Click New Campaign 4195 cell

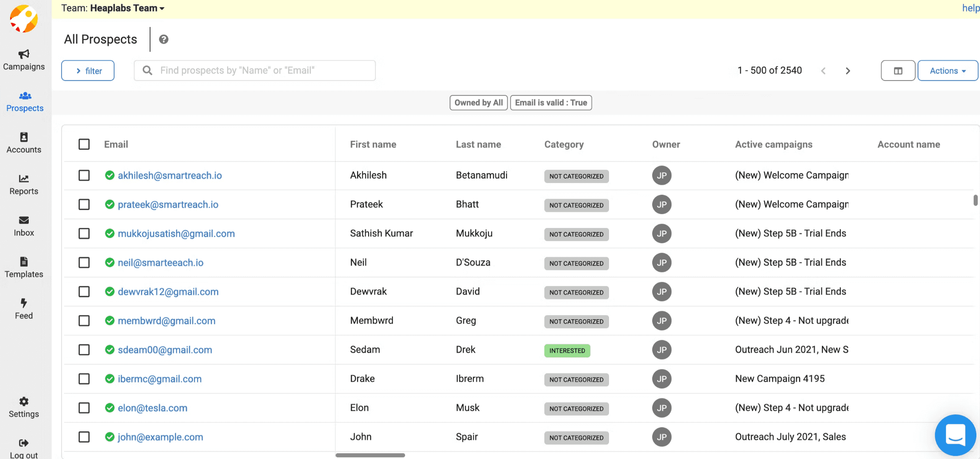[780, 379]
